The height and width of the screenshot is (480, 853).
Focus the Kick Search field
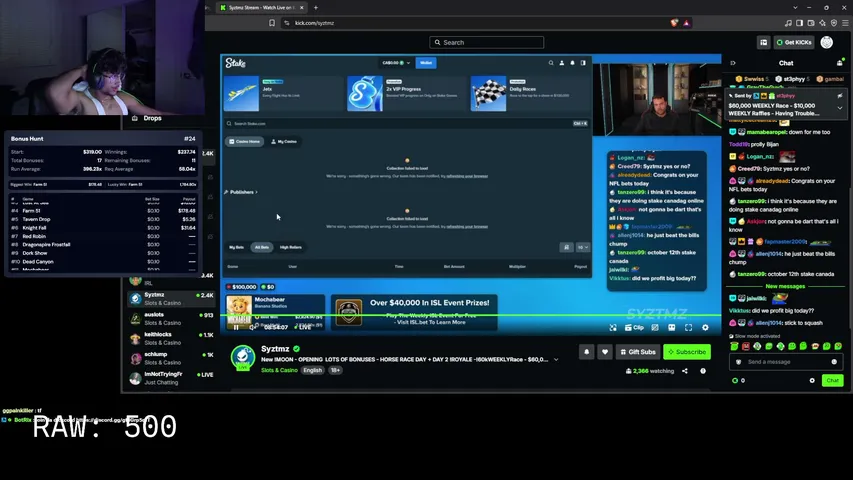pyautogui.click(x=486, y=42)
